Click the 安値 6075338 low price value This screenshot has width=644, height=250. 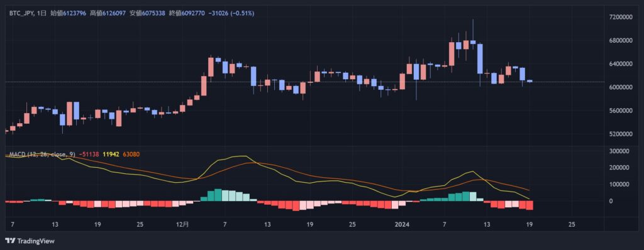[147, 14]
